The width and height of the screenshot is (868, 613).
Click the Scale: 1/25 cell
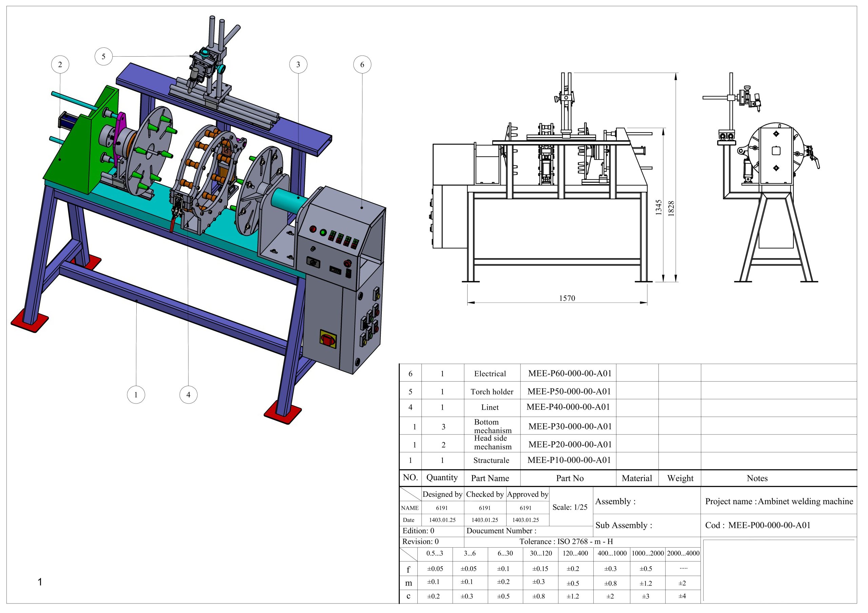click(x=570, y=507)
